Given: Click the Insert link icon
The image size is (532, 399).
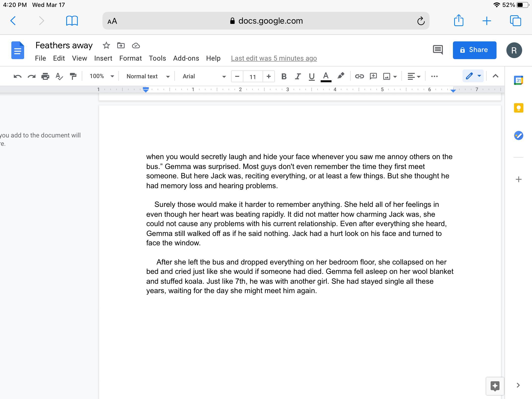Looking at the screenshot, I should (x=359, y=76).
